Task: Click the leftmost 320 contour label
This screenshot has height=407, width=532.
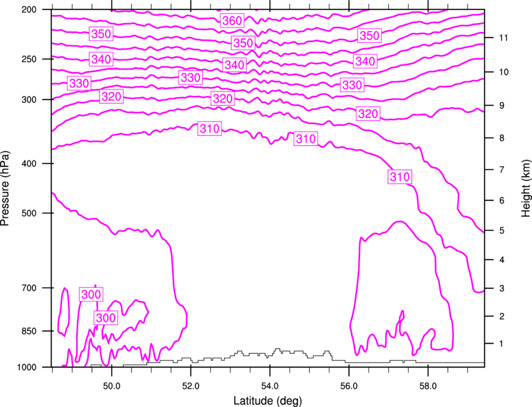Action: [111, 97]
